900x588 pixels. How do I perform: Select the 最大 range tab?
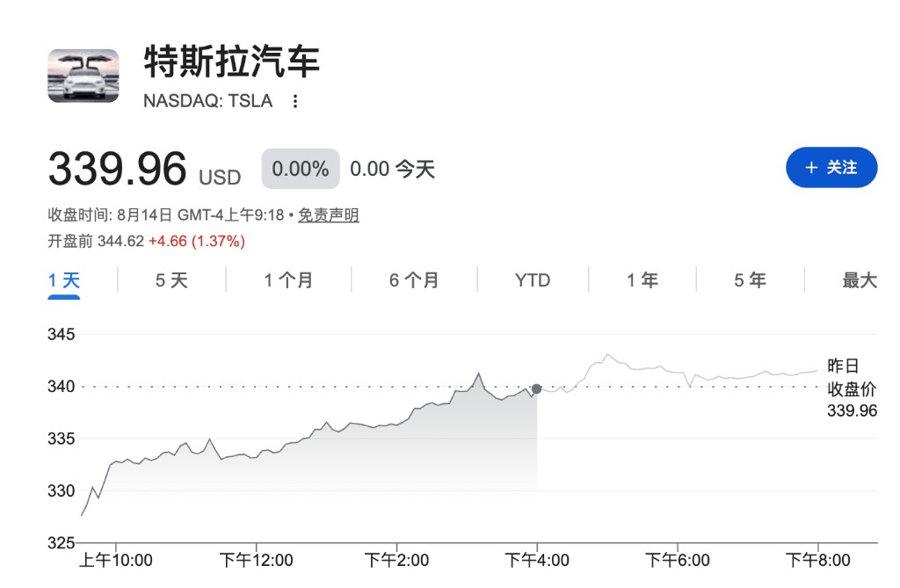pos(860,280)
